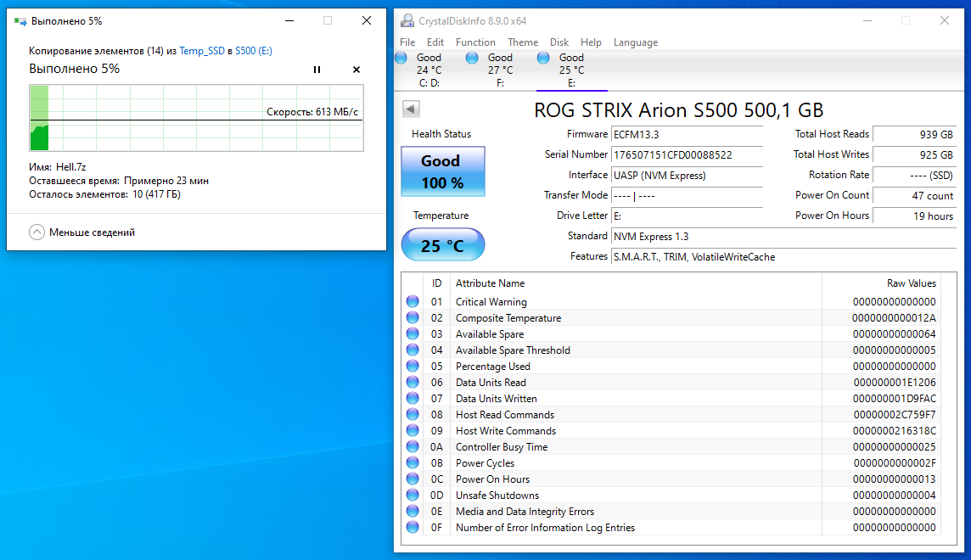Open the Disk menu
This screenshot has height=560, width=971.
click(x=559, y=42)
